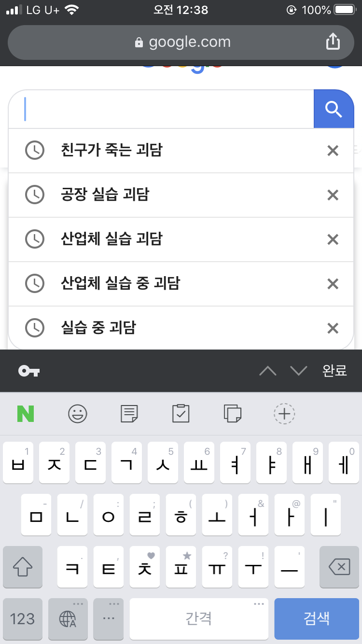
Task: Open saved passwords key icon
Action: tap(29, 371)
